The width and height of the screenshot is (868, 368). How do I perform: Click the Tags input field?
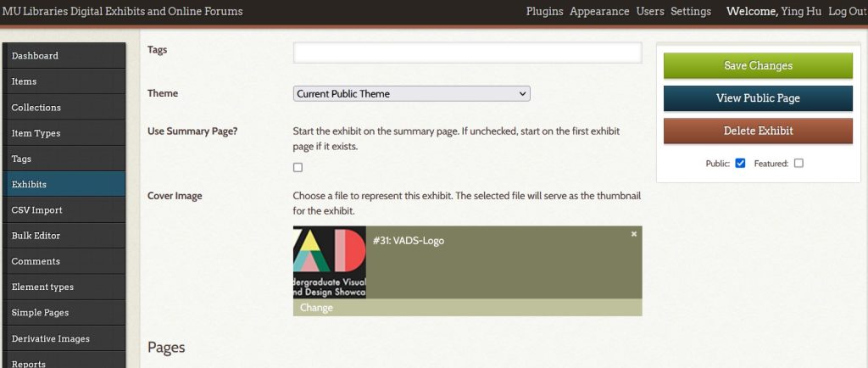pyautogui.click(x=467, y=53)
